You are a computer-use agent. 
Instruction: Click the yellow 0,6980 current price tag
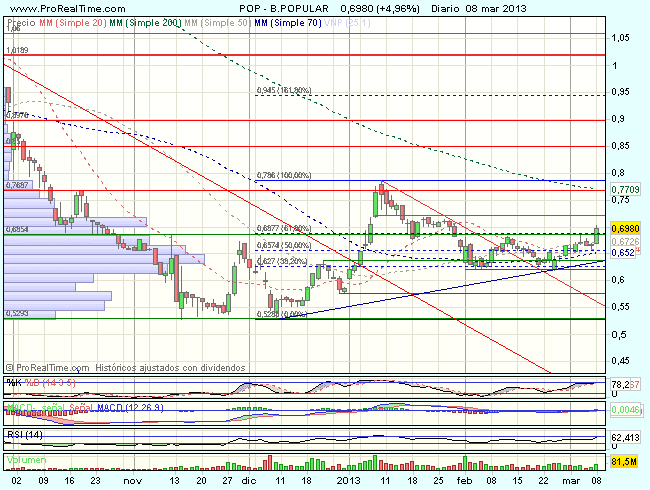coord(625,228)
